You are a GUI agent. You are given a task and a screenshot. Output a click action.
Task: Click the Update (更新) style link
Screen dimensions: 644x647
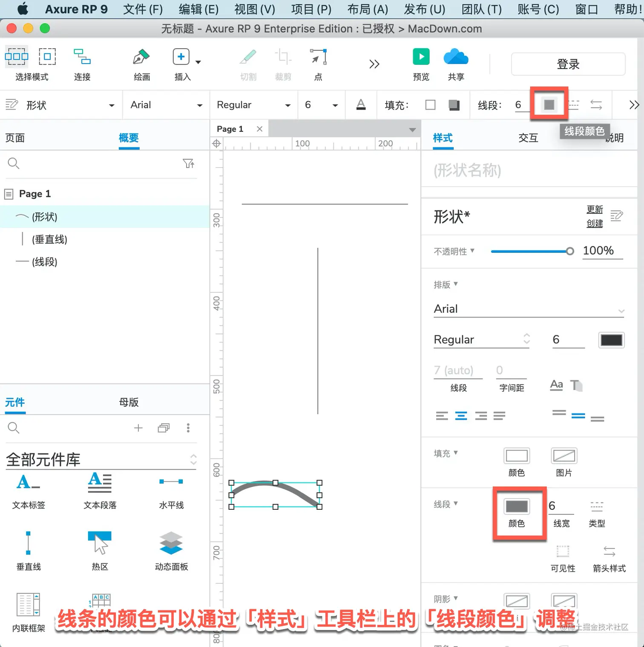point(595,209)
